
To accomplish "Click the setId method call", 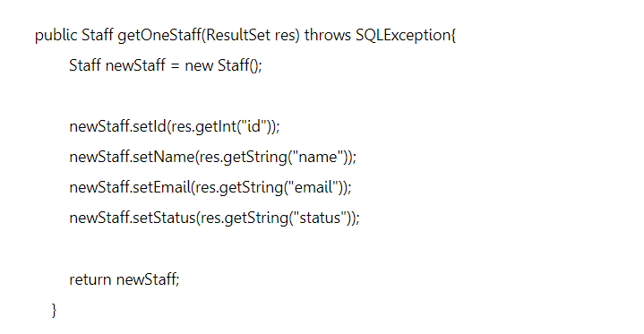I will pyautogui.click(x=149, y=126).
